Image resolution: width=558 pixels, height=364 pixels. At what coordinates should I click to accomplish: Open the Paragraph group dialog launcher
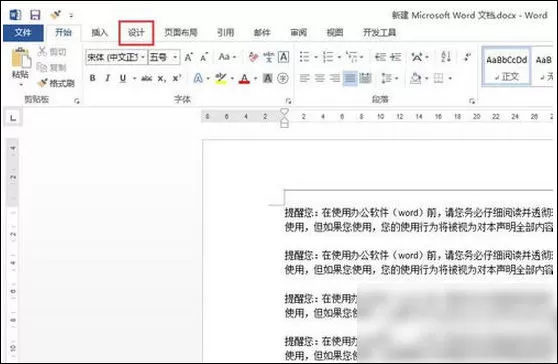[x=472, y=101]
